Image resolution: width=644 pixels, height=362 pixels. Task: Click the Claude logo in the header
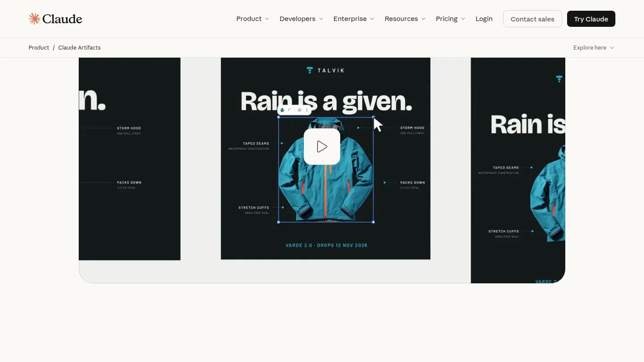(x=55, y=19)
